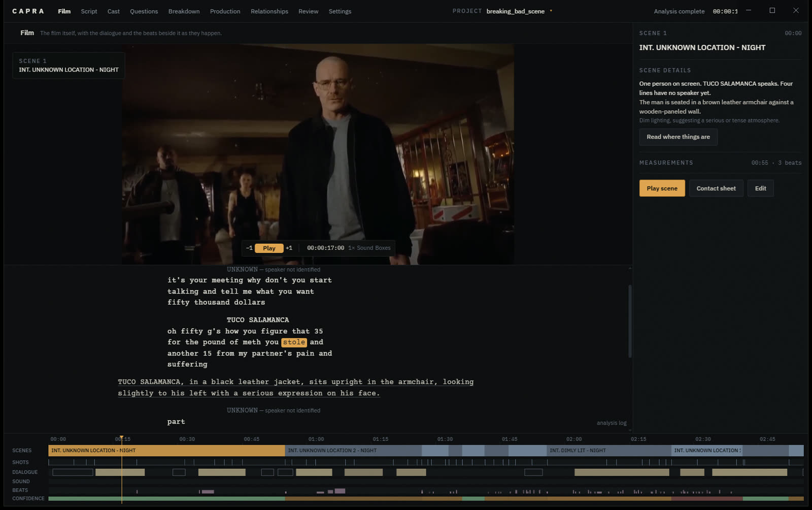Viewport: 812px width, 510px height.
Task: Select INT. UNKNOWN LOCATION 2 - NIGHT timeline scene
Action: [353, 451]
